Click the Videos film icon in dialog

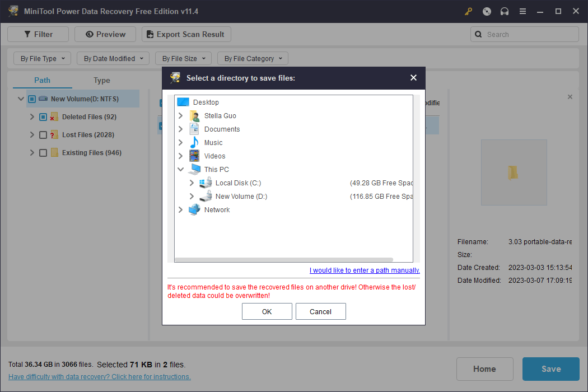click(194, 156)
